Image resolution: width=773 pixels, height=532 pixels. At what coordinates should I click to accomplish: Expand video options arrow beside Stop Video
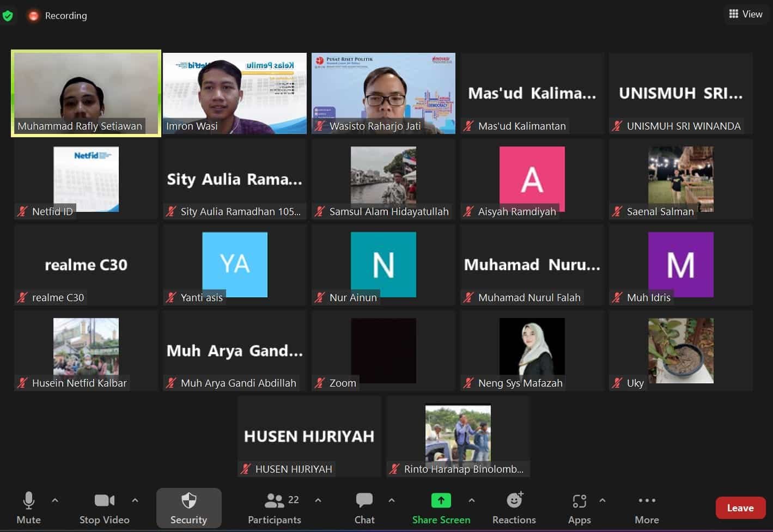click(x=135, y=500)
